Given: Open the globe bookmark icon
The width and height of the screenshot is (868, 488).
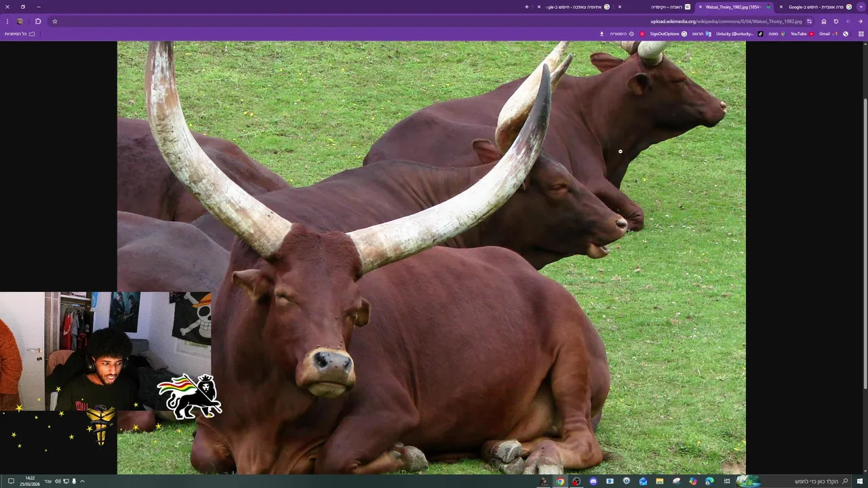Looking at the screenshot, I should pyautogui.click(x=846, y=34).
